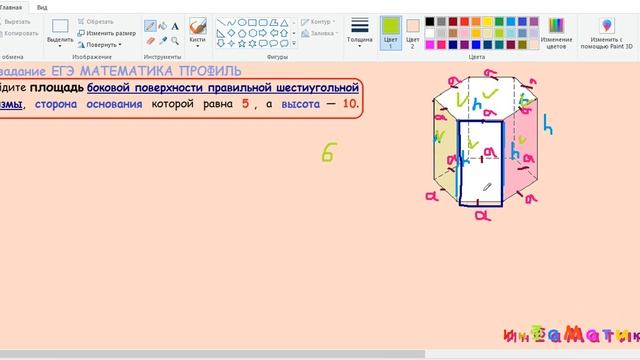Select the Fill with color bucket tool
The width and height of the screenshot is (640, 360).
[162, 26]
